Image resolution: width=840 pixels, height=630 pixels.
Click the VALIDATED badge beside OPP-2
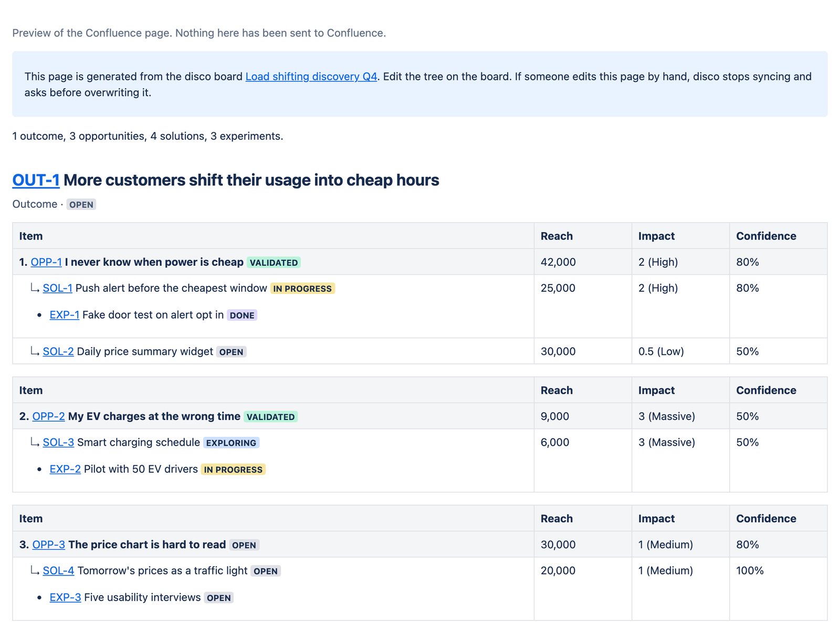tap(271, 417)
